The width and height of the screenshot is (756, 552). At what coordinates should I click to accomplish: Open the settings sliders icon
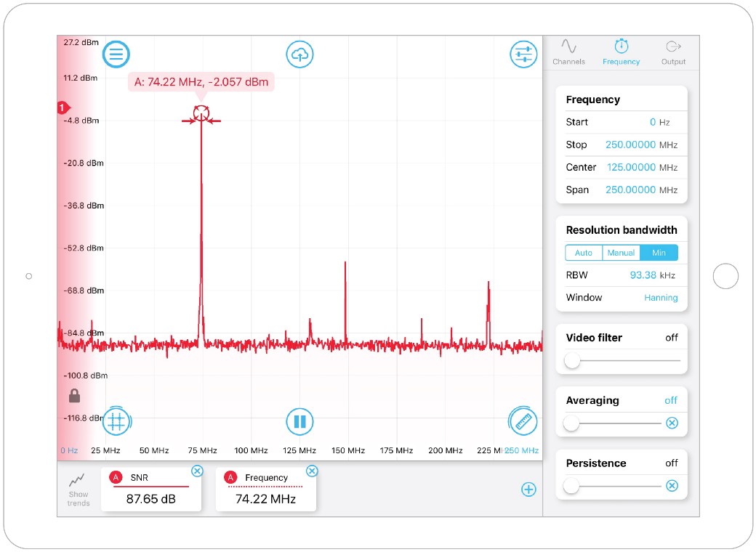pyautogui.click(x=523, y=54)
